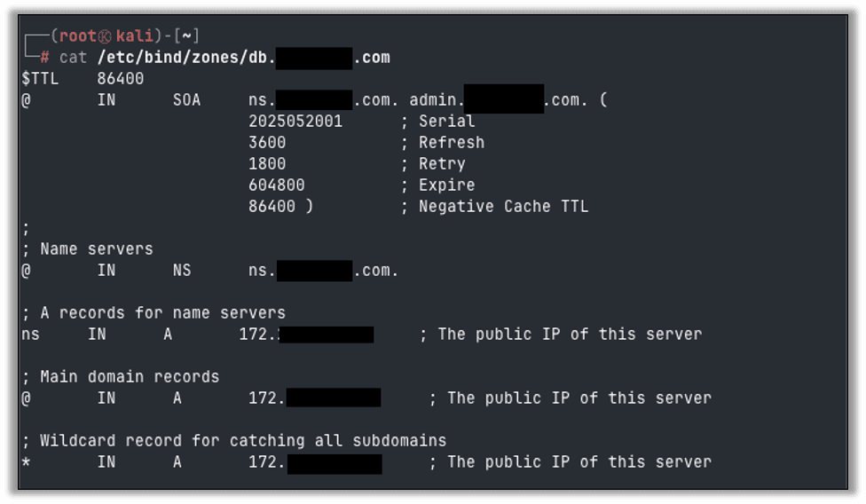Click the /etc/bind/zones file path
866x504 pixels.
pos(185,58)
